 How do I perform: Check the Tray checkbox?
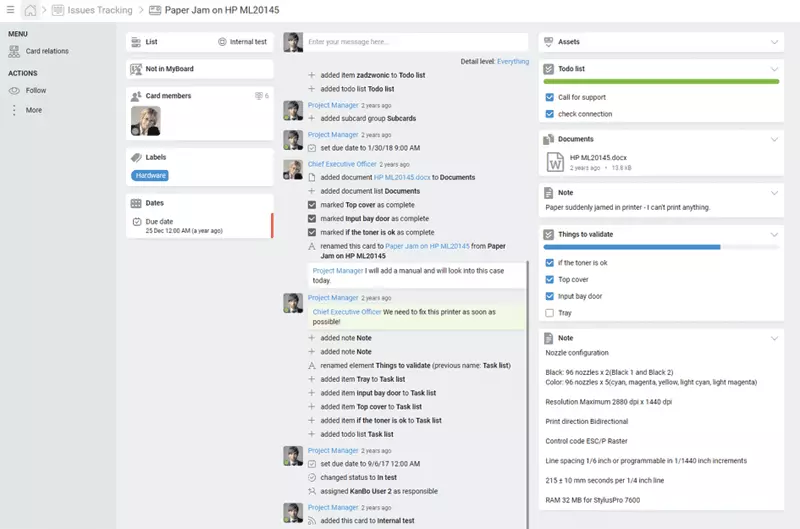click(550, 313)
